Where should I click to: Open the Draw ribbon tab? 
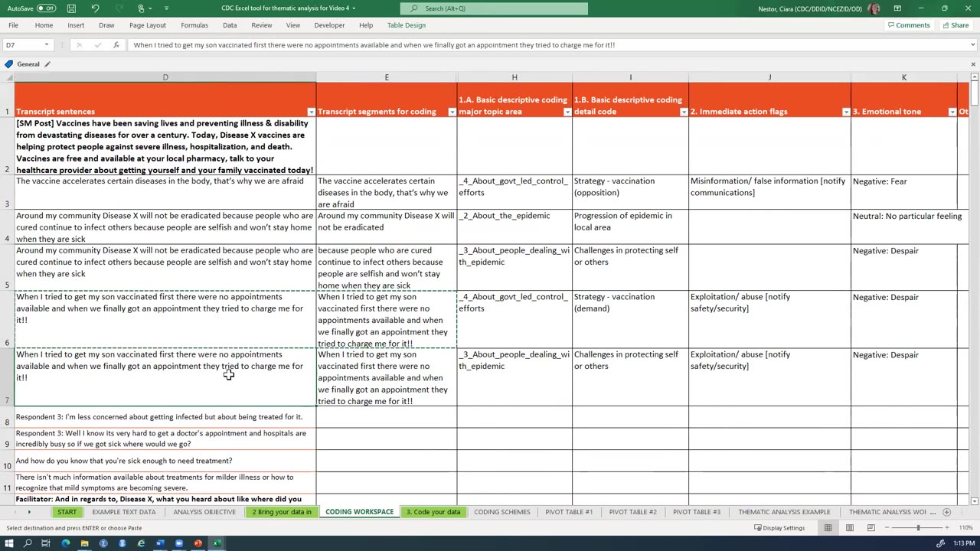coord(106,25)
